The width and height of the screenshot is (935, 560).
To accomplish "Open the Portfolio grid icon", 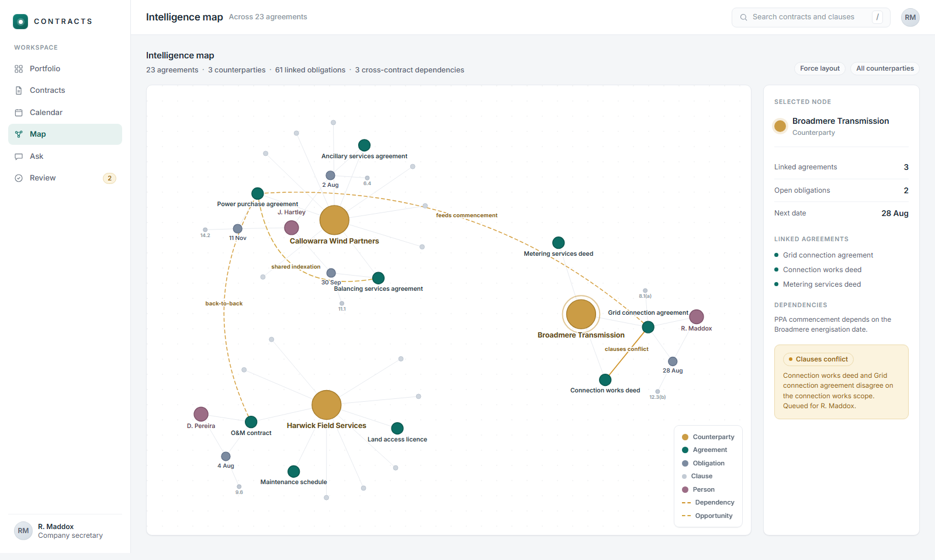I will (19, 69).
